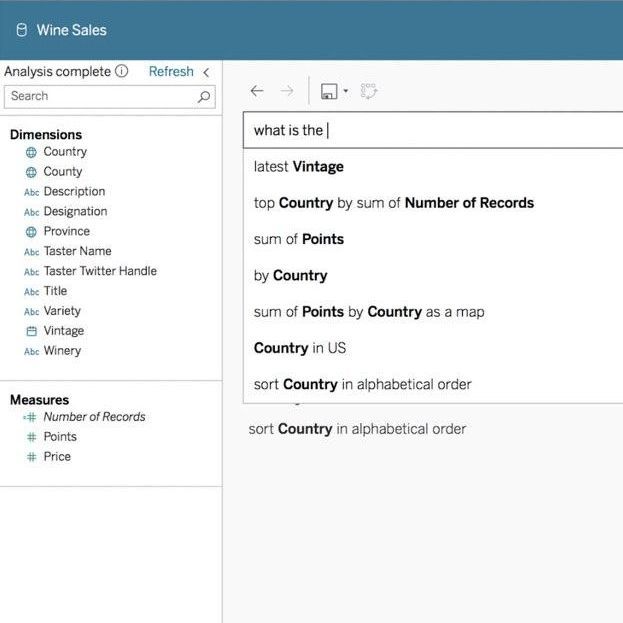Click the save icon in toolbar
The height and width of the screenshot is (623, 623).
tap(328, 91)
